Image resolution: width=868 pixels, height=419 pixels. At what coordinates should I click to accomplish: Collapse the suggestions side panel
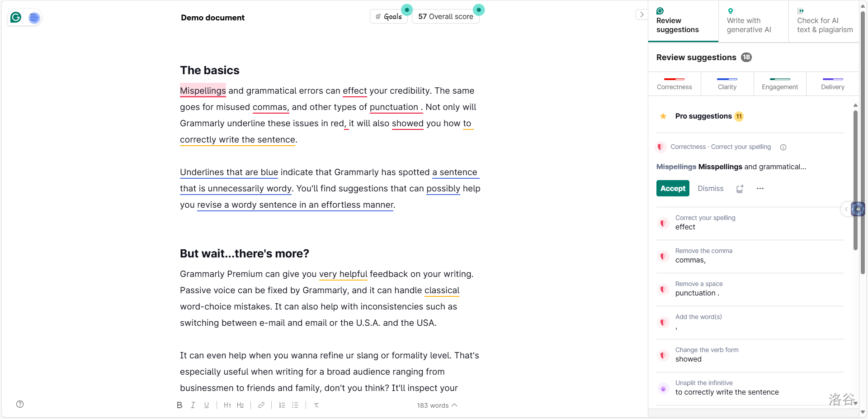pyautogui.click(x=642, y=14)
